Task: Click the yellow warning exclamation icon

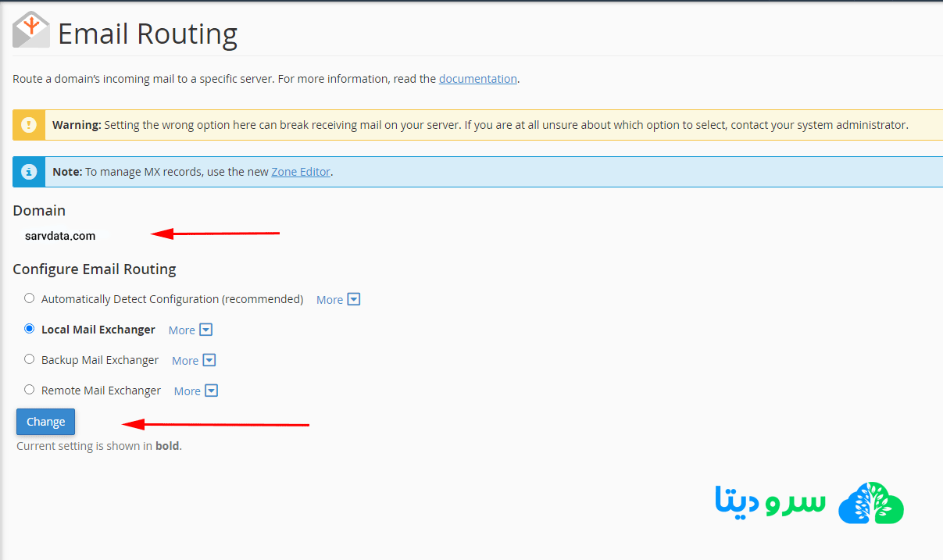Action: (29, 125)
